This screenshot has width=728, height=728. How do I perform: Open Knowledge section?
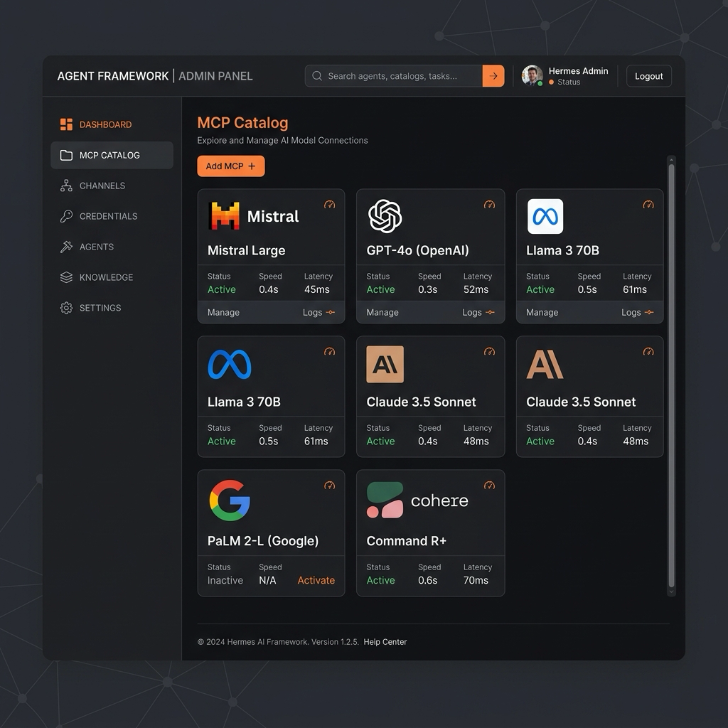pos(112,277)
